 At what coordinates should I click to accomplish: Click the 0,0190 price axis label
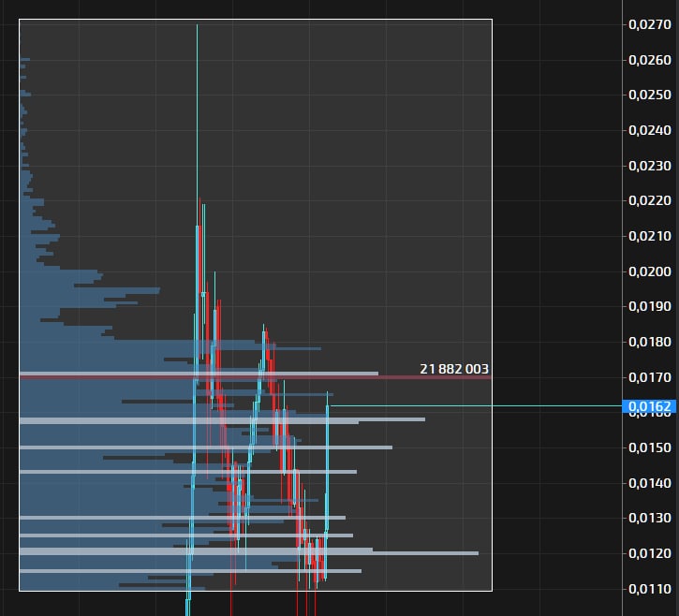pyautogui.click(x=650, y=306)
